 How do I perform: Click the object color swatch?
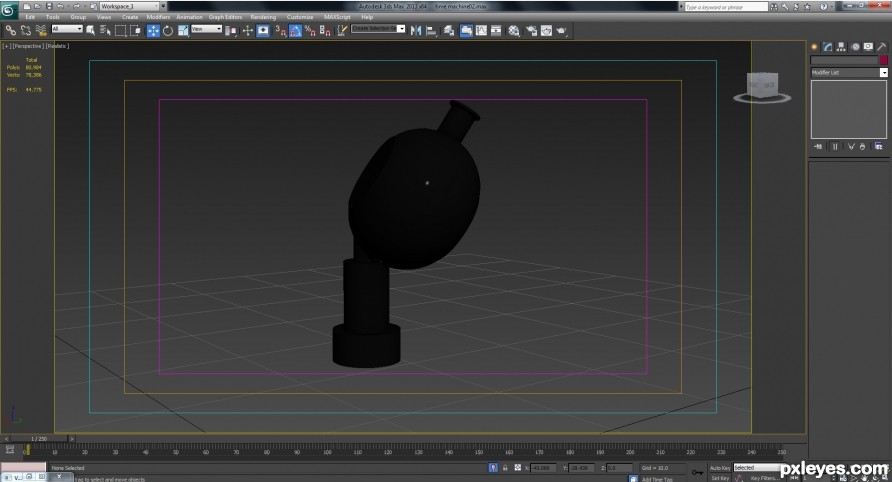(x=883, y=60)
